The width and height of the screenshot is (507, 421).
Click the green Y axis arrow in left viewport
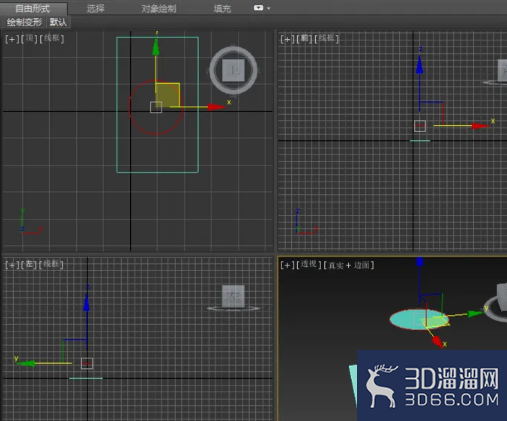(x=26, y=363)
